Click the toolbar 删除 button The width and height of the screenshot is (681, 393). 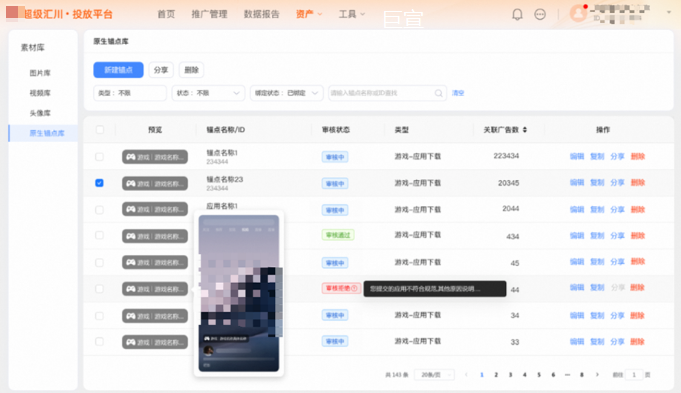[192, 70]
